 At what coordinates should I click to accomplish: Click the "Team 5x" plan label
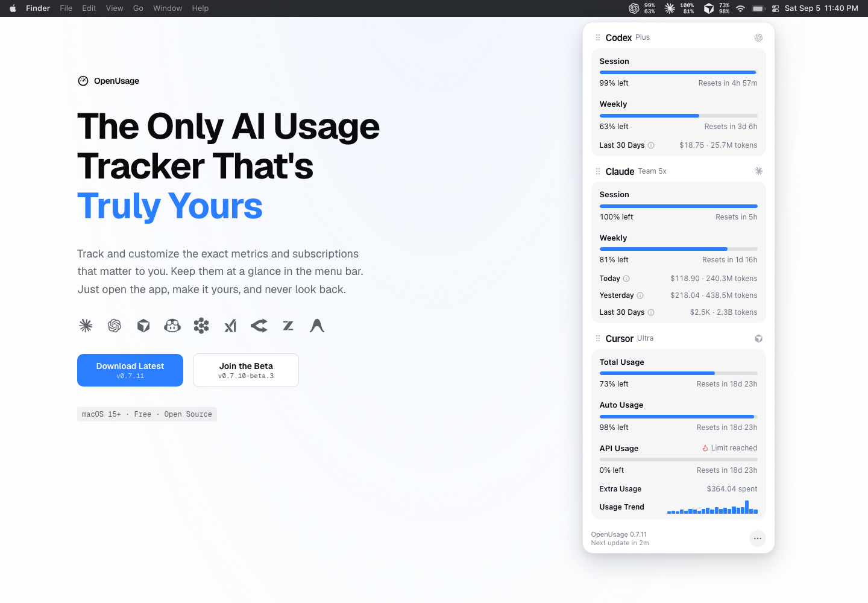pos(652,171)
